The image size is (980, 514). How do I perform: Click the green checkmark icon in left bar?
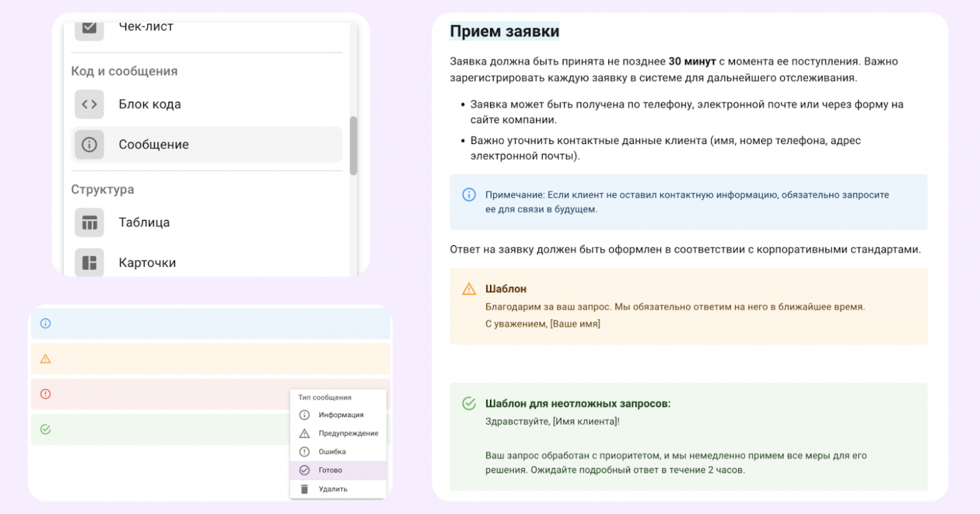[x=45, y=430]
